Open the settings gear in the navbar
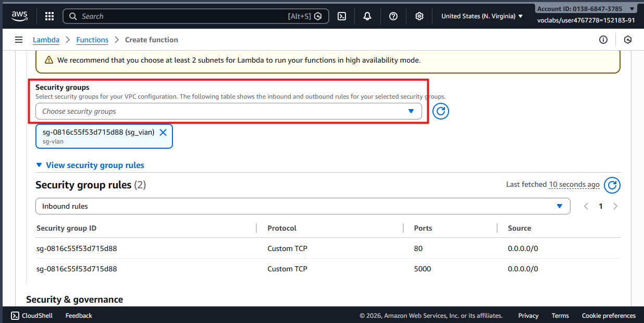Viewport: 644px width, 323px height. coord(419,16)
